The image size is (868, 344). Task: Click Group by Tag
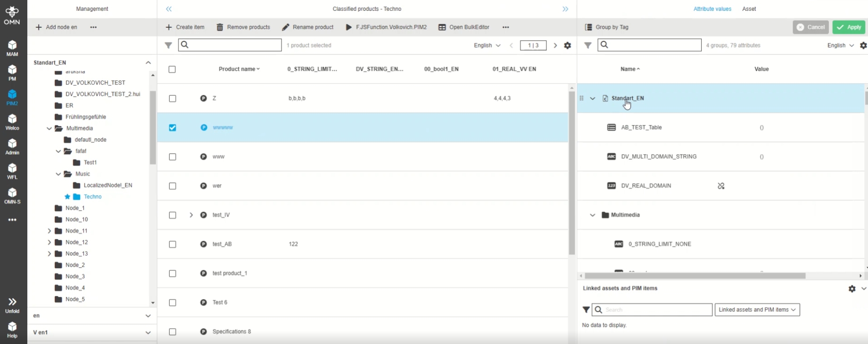[607, 27]
